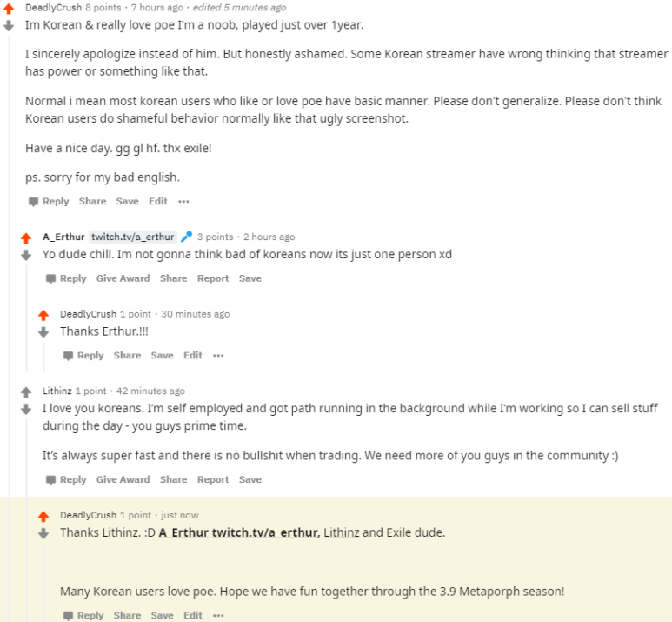
Task: Remove upvote on highlighted 'Thanks Lithinz' comment
Action: [43, 516]
